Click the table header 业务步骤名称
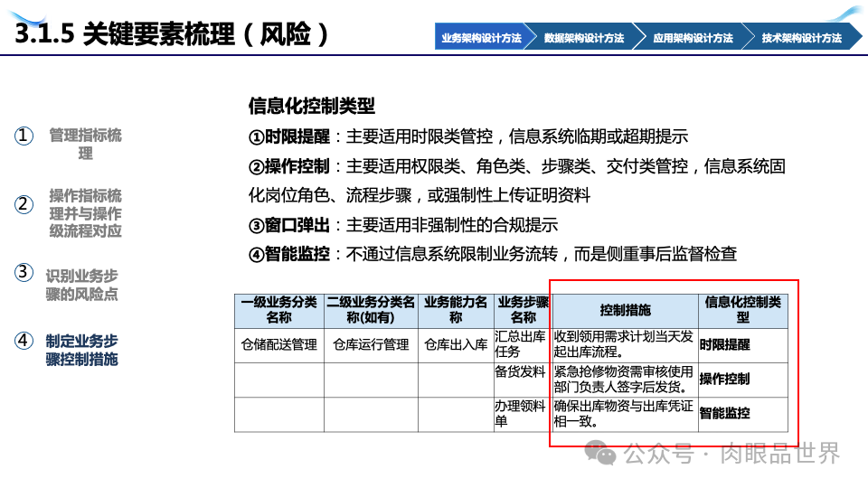Viewport: 868px width, 488px height. pyautogui.click(x=524, y=310)
